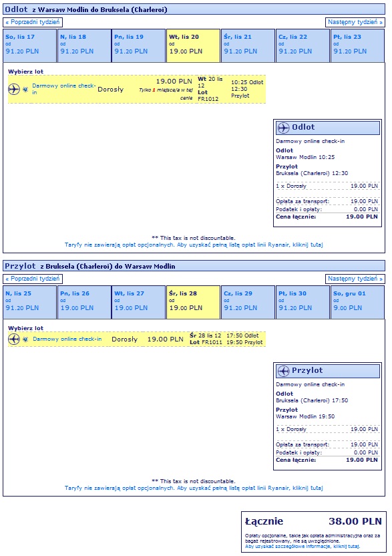
Task: Go to next week for the return flight
Action: pos(355,279)
